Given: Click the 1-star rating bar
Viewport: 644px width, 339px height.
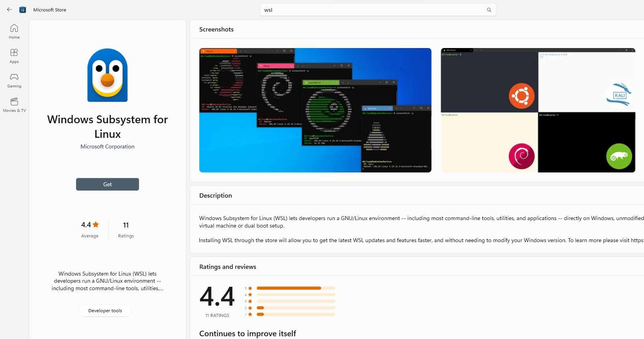Looking at the screenshot, I should (x=296, y=314).
